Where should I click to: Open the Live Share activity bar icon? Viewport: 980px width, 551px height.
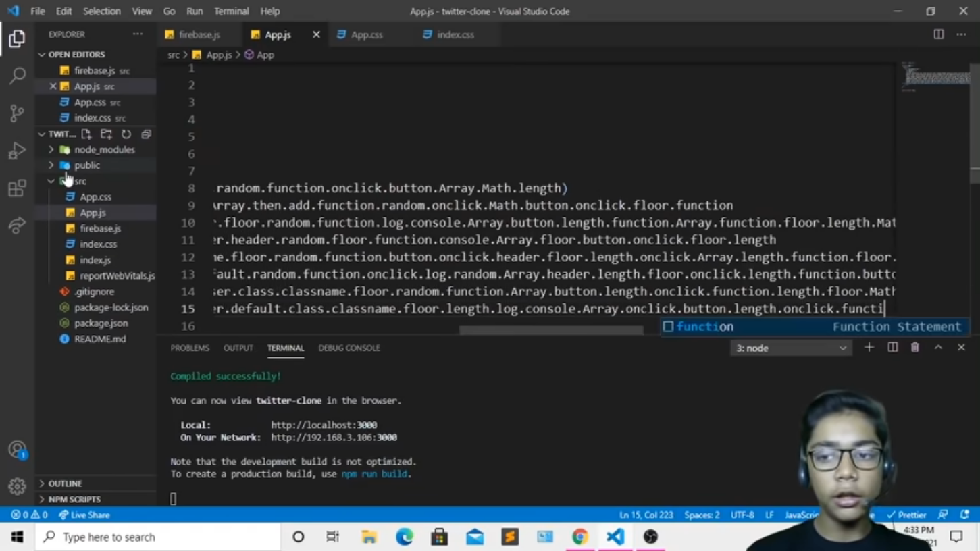coord(17,225)
